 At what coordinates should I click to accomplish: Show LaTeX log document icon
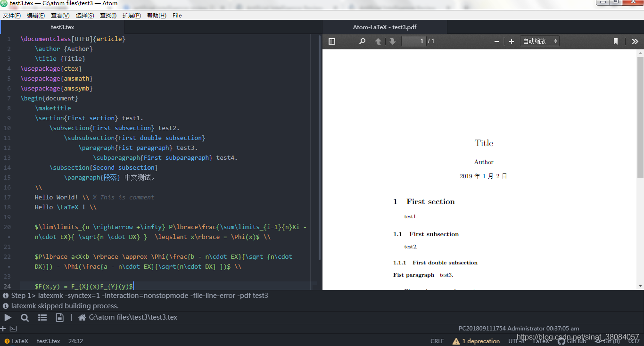click(x=59, y=318)
